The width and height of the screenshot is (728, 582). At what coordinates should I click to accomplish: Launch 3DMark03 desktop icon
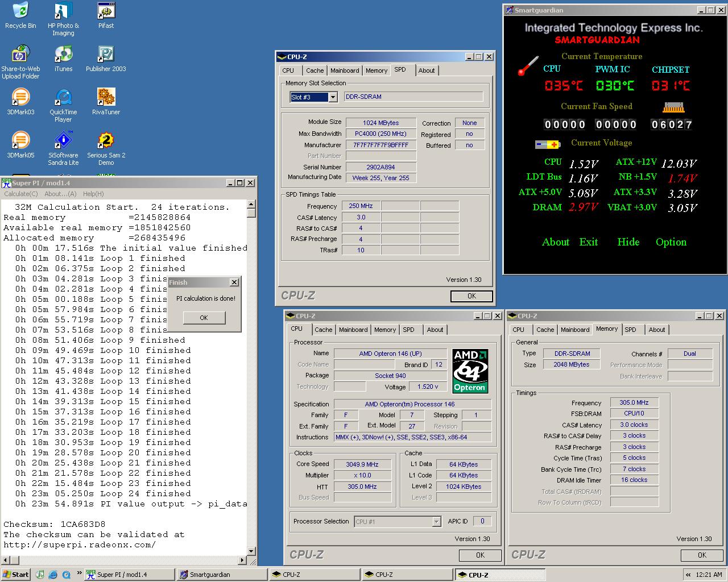(20, 102)
